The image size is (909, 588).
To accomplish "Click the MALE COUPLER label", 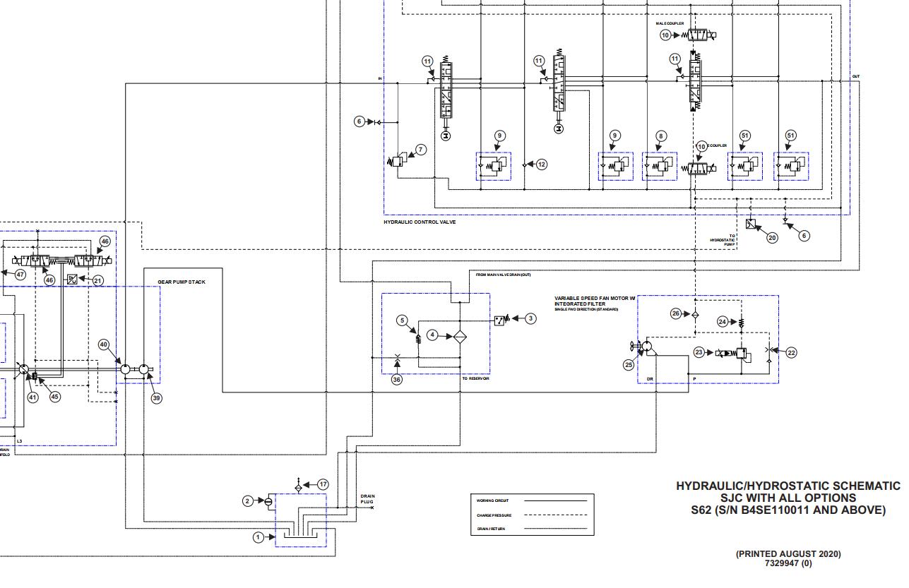I will pyautogui.click(x=670, y=24).
